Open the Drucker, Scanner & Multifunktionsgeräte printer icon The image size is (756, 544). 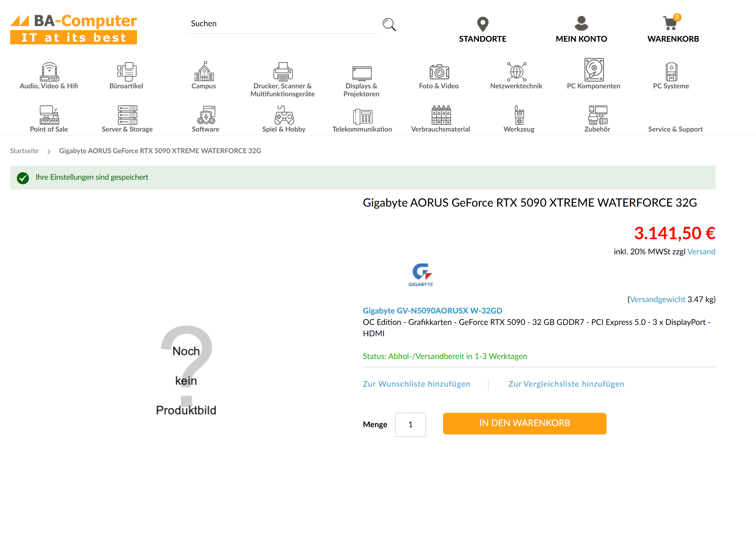[283, 72]
